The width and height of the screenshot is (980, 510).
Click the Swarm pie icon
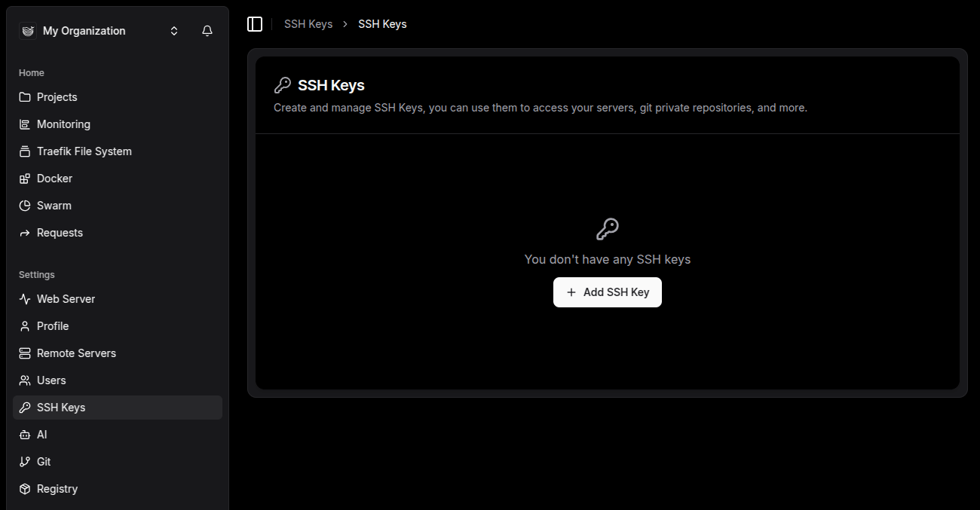point(25,205)
